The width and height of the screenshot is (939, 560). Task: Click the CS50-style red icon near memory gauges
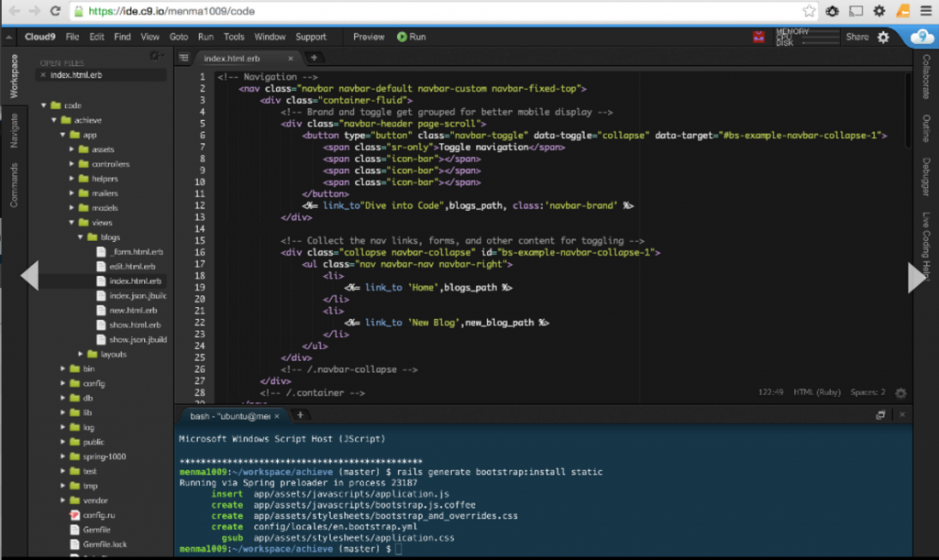(x=758, y=37)
